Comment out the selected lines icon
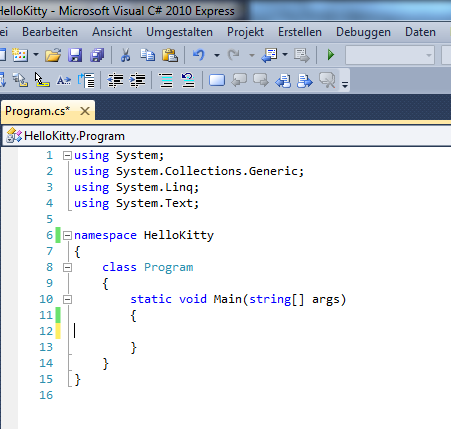The height and width of the screenshot is (429, 451). (x=166, y=80)
